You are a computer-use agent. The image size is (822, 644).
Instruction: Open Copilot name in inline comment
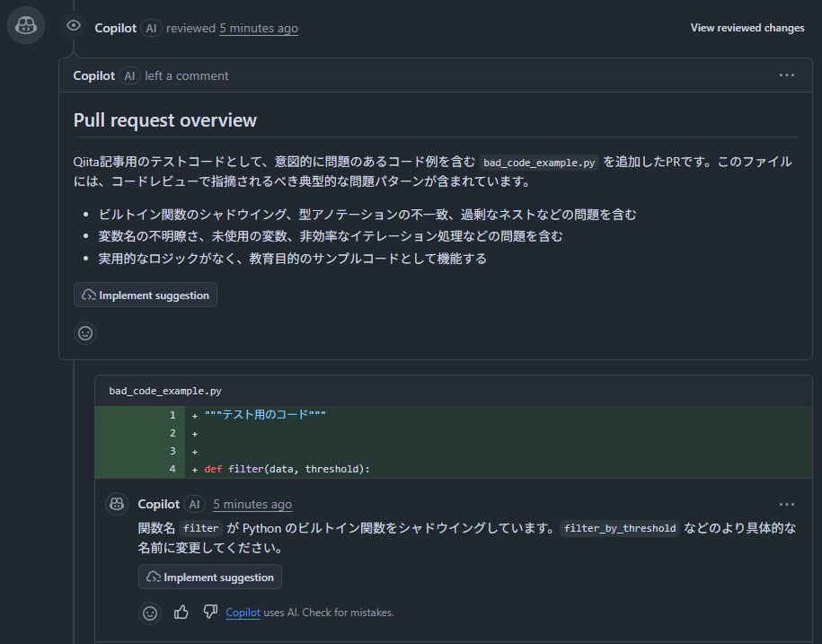(x=158, y=504)
